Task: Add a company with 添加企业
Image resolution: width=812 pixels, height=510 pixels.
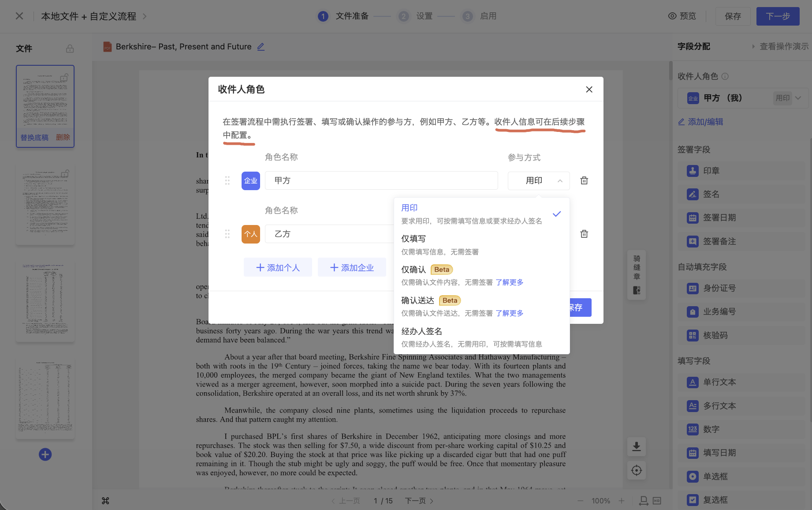Action: pos(352,267)
